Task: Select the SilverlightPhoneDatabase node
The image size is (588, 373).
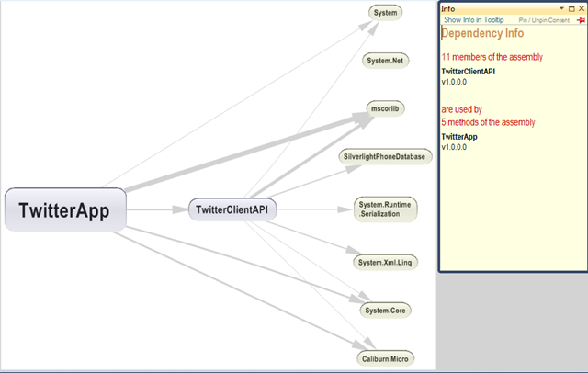Action: 384,157
